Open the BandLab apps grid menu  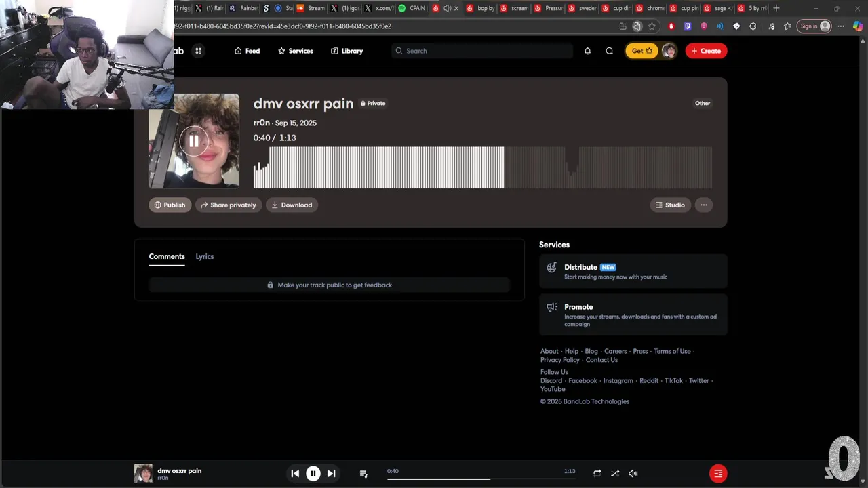tap(198, 51)
